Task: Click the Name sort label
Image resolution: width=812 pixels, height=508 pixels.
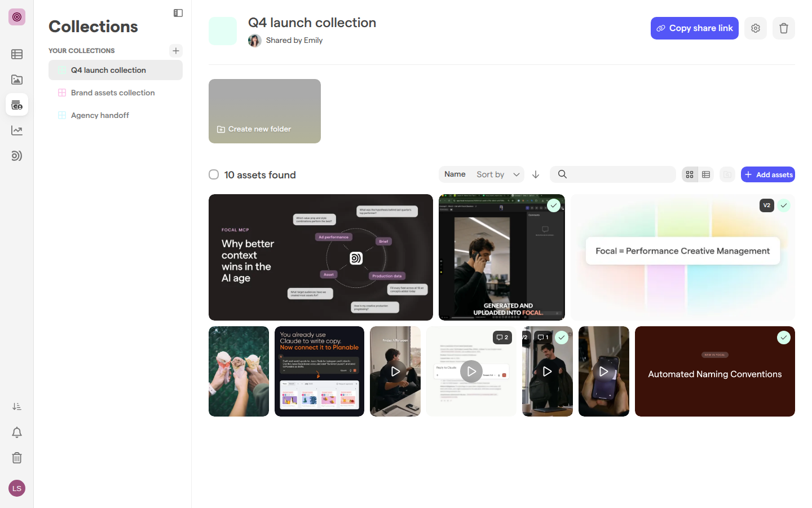Action: 455,174
